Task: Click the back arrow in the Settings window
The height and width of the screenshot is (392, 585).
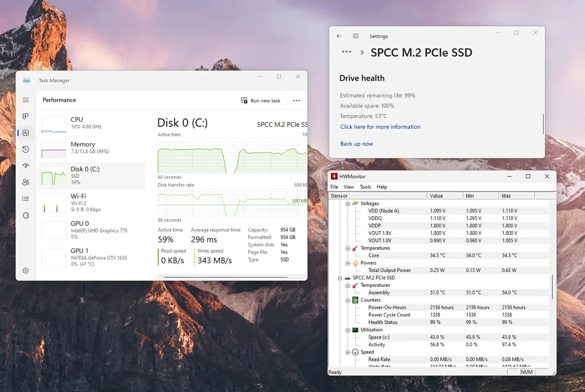Action: point(339,36)
